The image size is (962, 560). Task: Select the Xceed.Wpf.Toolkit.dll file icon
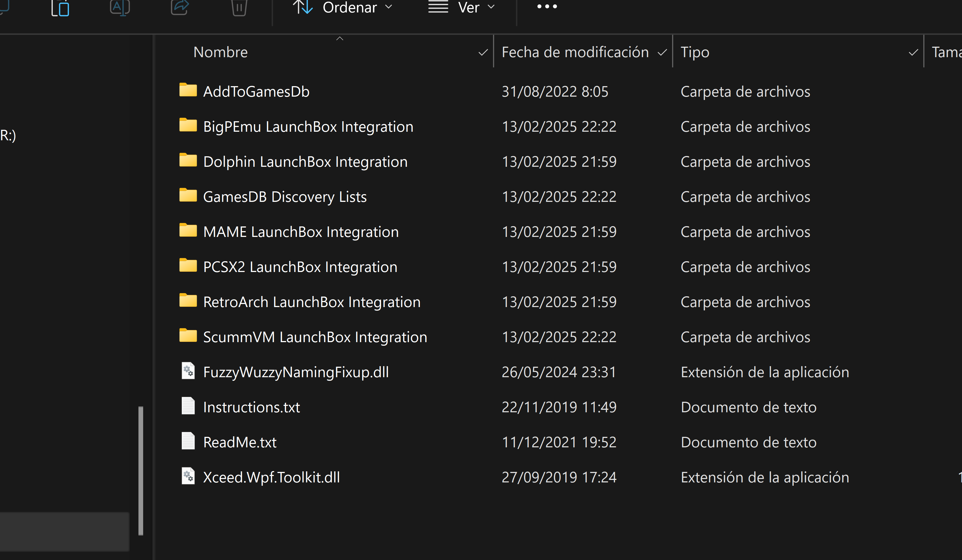point(188,476)
